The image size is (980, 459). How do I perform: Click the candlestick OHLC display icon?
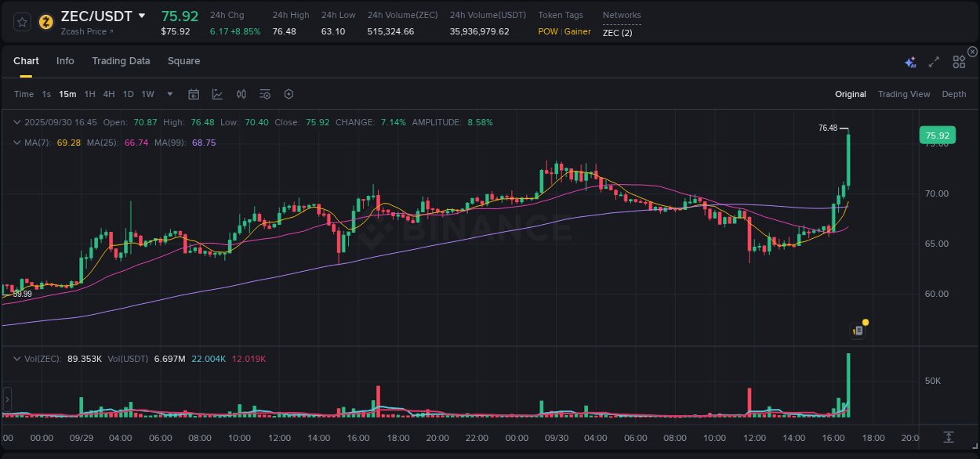[x=241, y=93]
